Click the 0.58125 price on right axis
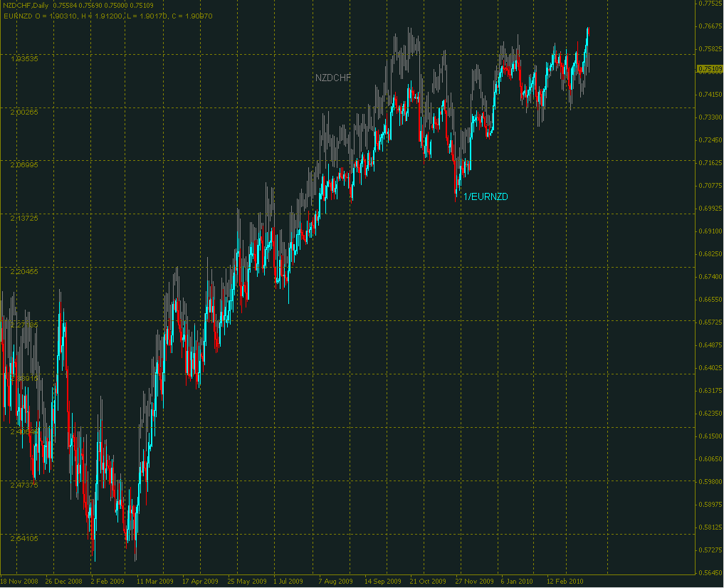This screenshot has width=724, height=588. pyautogui.click(x=710, y=527)
